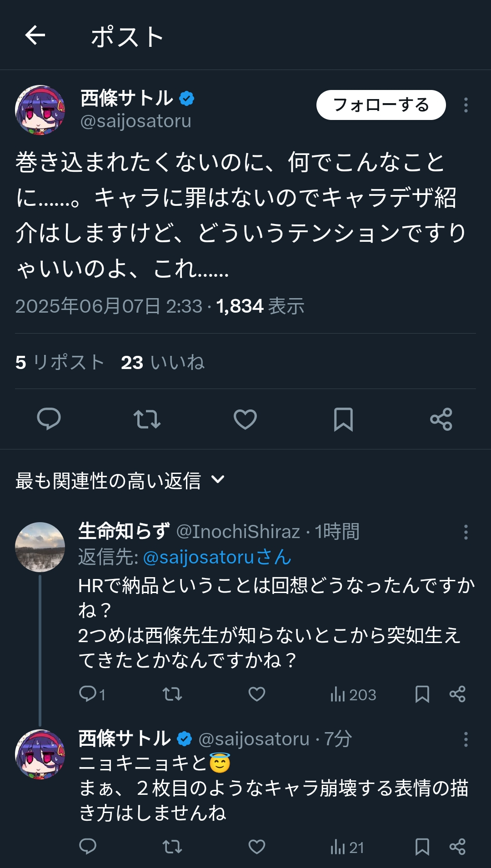491x868 pixels.
Task: Share the last reply by 西條サトル
Action: 457,847
